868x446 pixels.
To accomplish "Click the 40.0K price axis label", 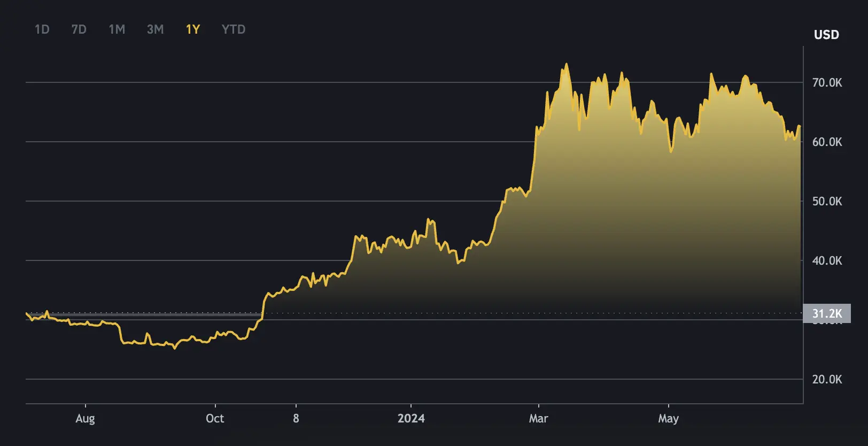I will click(x=827, y=260).
